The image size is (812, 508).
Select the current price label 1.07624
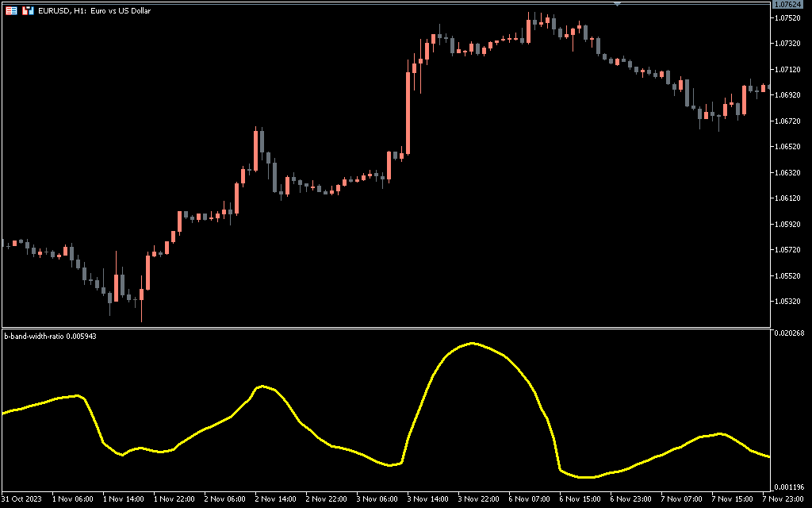pos(791,5)
